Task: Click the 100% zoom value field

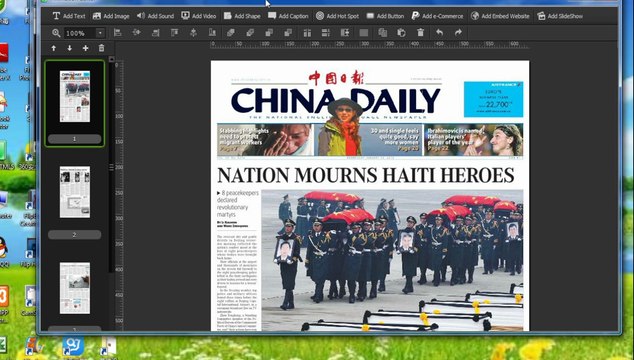Action: pyautogui.click(x=80, y=33)
